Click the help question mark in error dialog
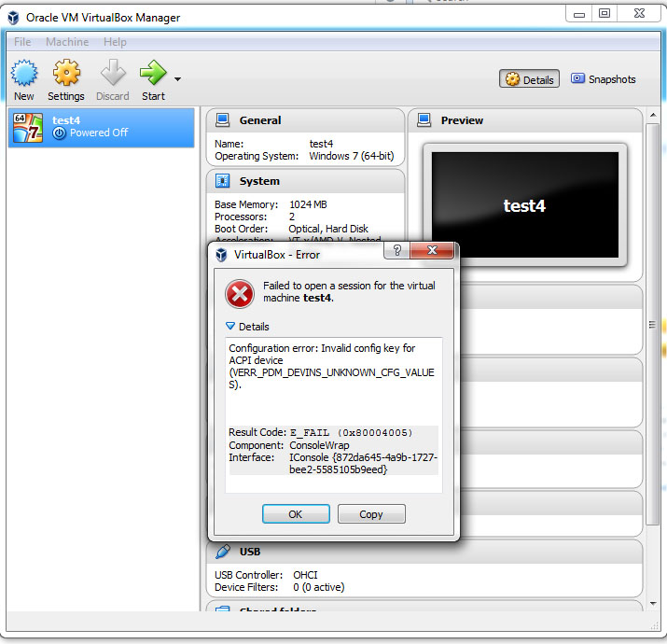This screenshot has width=667, height=644. (397, 251)
